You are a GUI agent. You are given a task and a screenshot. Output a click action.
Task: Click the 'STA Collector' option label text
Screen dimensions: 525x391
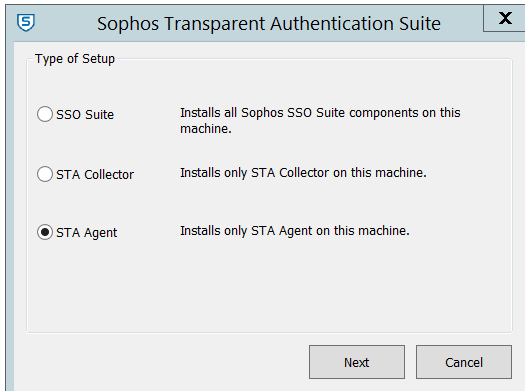(x=95, y=174)
